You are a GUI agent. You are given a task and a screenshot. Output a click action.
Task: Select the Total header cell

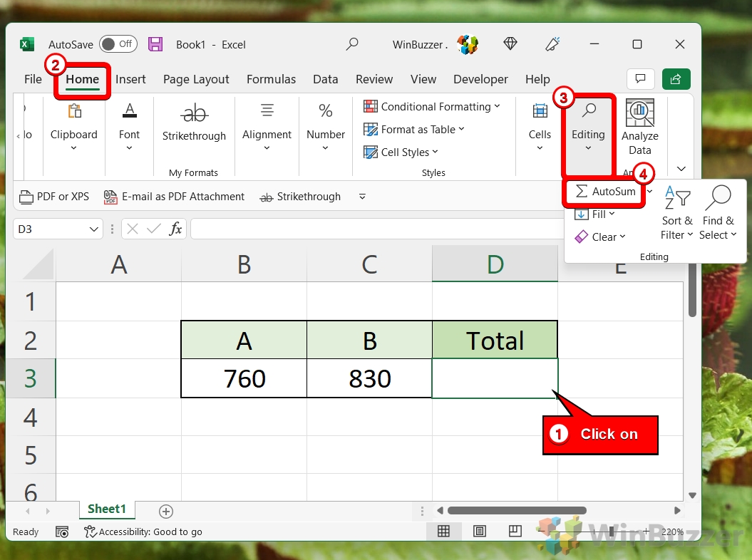pos(495,340)
